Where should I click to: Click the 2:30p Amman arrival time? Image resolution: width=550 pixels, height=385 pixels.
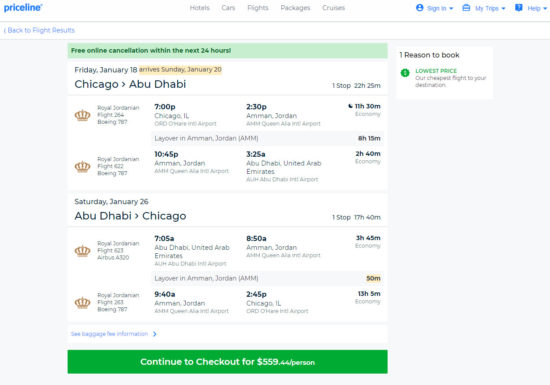pyautogui.click(x=256, y=107)
